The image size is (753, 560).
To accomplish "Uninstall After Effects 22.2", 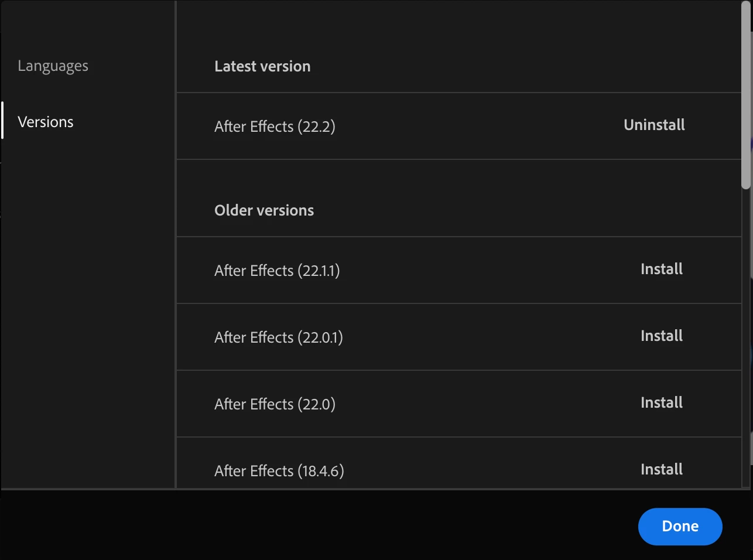I will [x=654, y=125].
